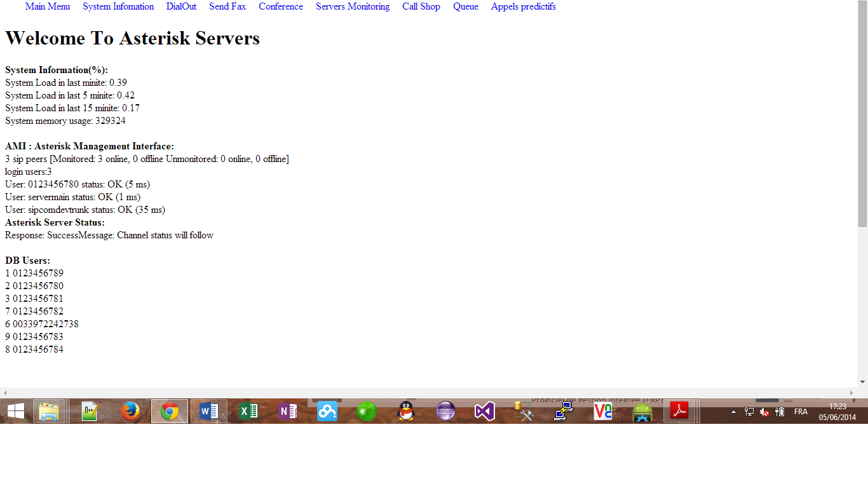Viewport: 868px width, 488px height.
Task: Launch Adobe Acrobat Reader from the taskbar
Action: 681,412
